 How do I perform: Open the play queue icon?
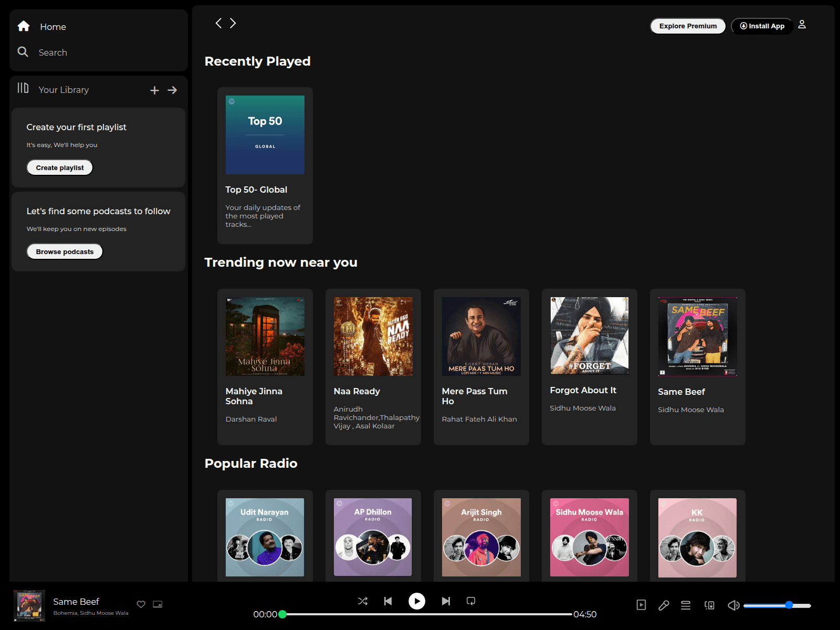[686, 605]
